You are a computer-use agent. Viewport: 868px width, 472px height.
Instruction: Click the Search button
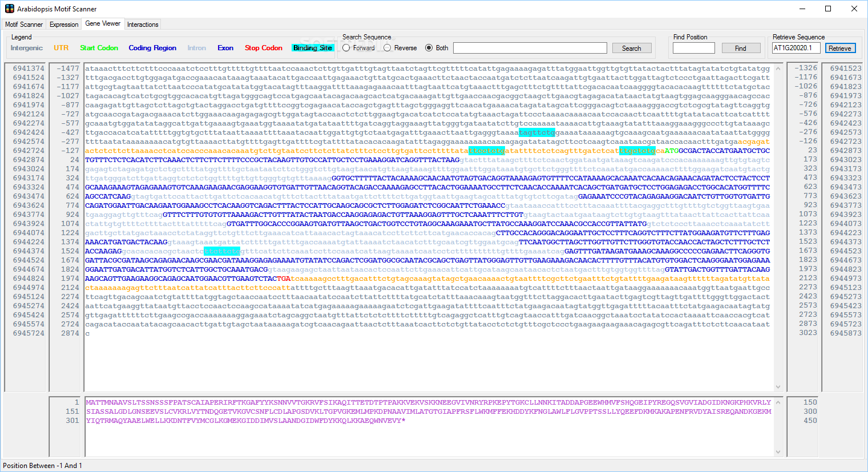coord(631,49)
